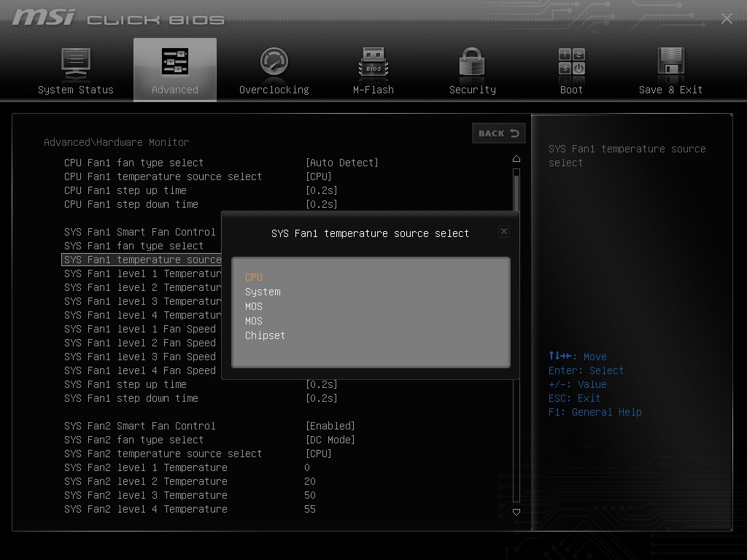747x560 pixels.
Task: Open the Security padlock icon
Action: tap(472, 61)
